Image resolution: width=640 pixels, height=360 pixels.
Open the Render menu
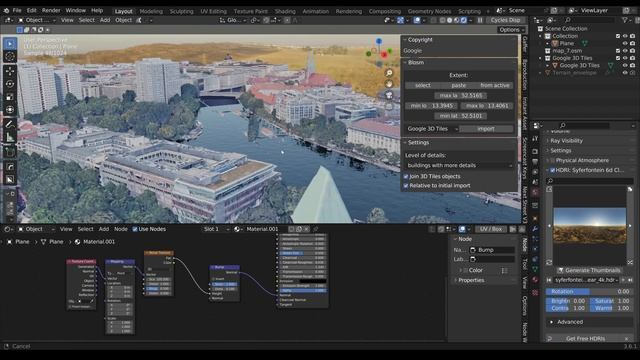[x=51, y=10]
